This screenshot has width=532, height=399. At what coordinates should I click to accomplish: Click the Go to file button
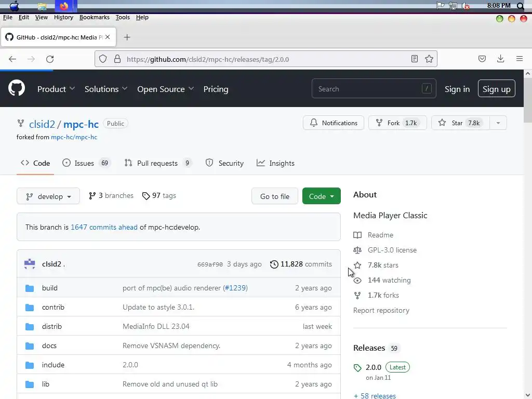coord(275,196)
